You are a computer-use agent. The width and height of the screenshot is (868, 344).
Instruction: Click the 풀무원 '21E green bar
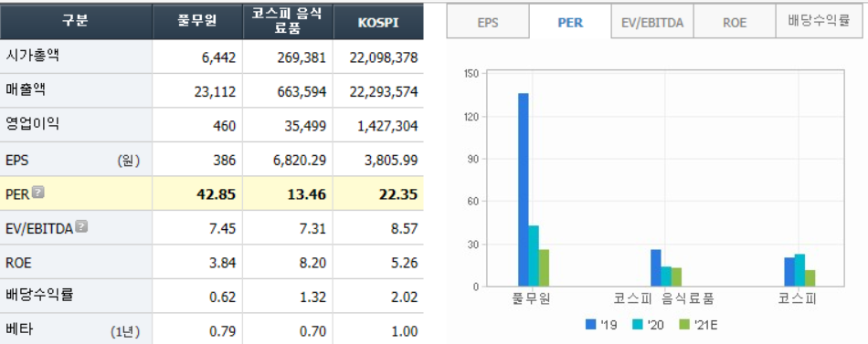coord(544,267)
